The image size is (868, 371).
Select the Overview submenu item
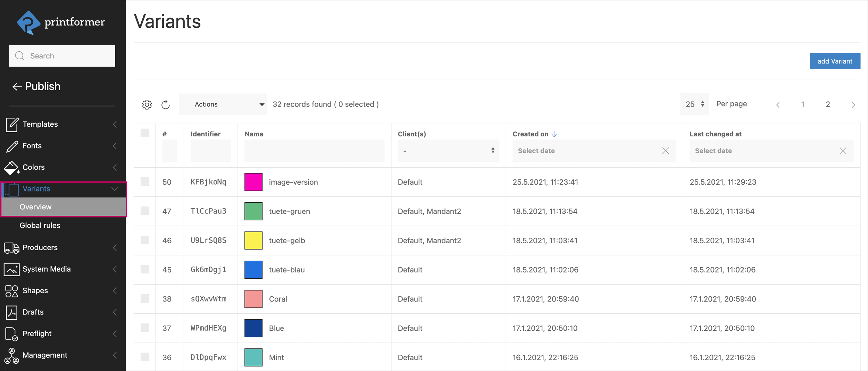point(35,207)
